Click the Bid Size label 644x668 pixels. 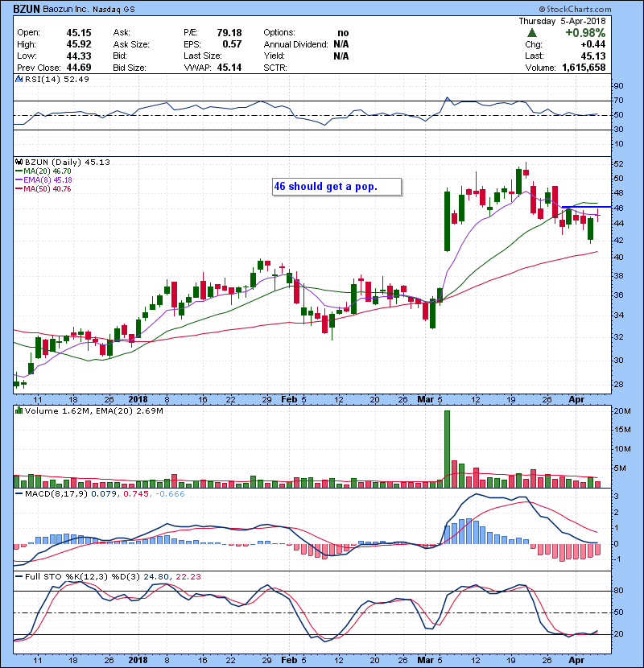tap(130, 68)
